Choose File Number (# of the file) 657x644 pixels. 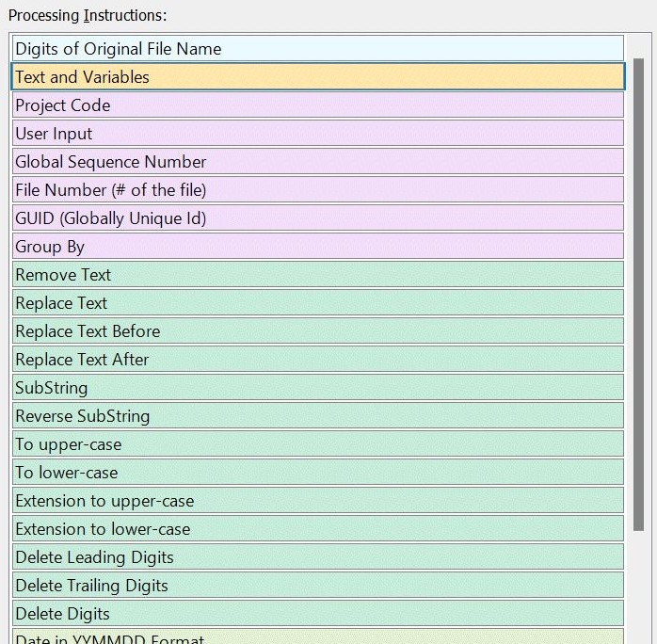(318, 189)
